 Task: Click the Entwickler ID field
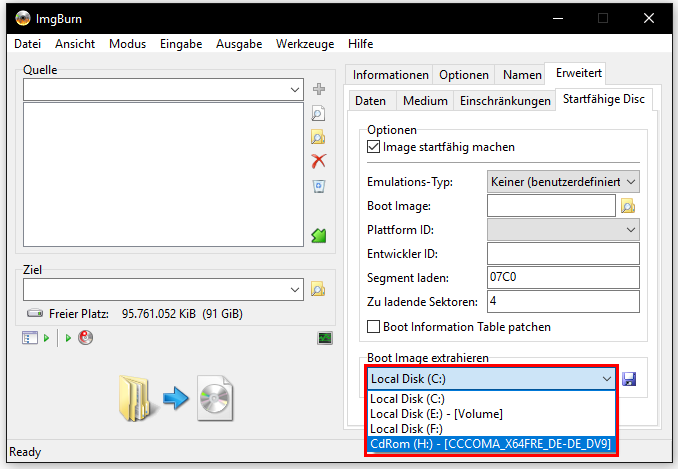(563, 253)
